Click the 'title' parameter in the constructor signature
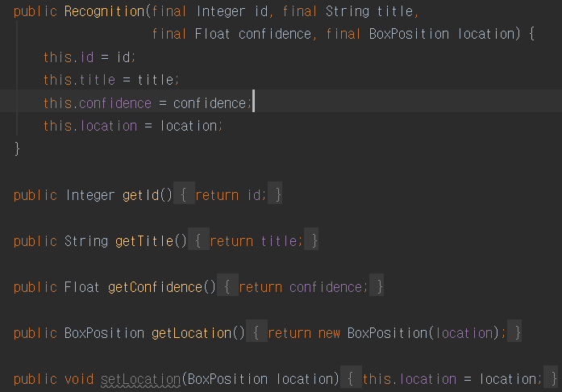Viewport: 562px width, 392px height. [x=395, y=11]
